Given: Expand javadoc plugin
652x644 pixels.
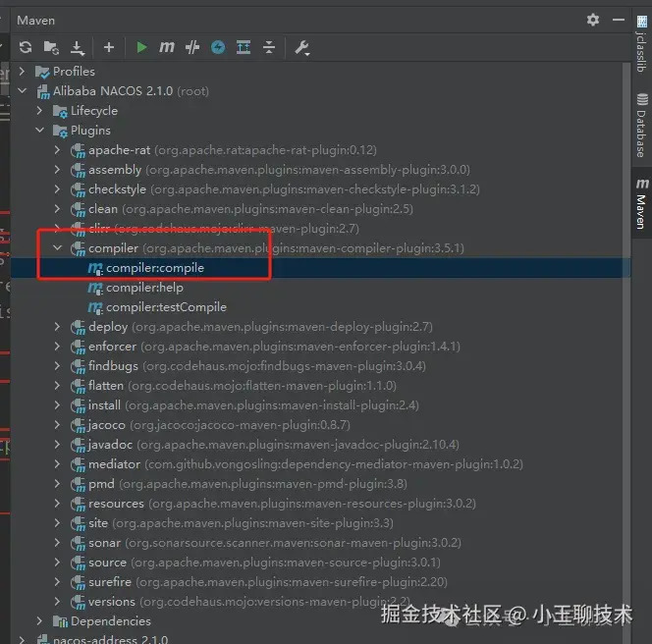Looking at the screenshot, I should 57,445.
